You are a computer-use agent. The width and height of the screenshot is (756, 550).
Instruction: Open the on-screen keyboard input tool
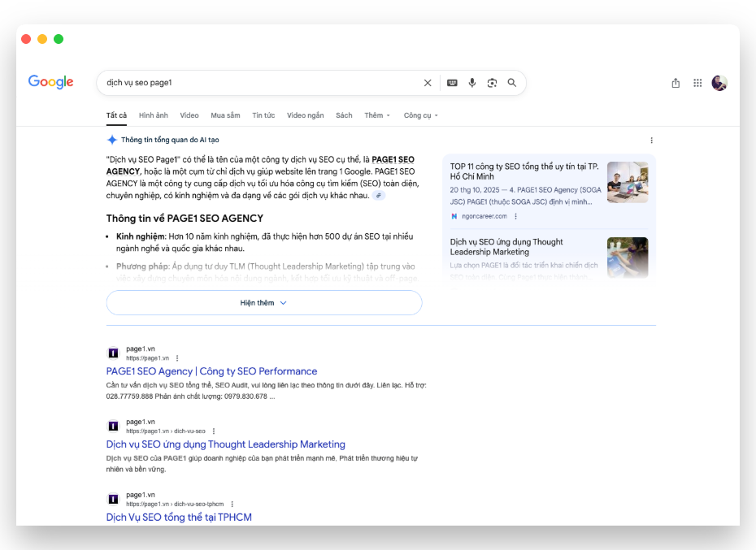[452, 83]
